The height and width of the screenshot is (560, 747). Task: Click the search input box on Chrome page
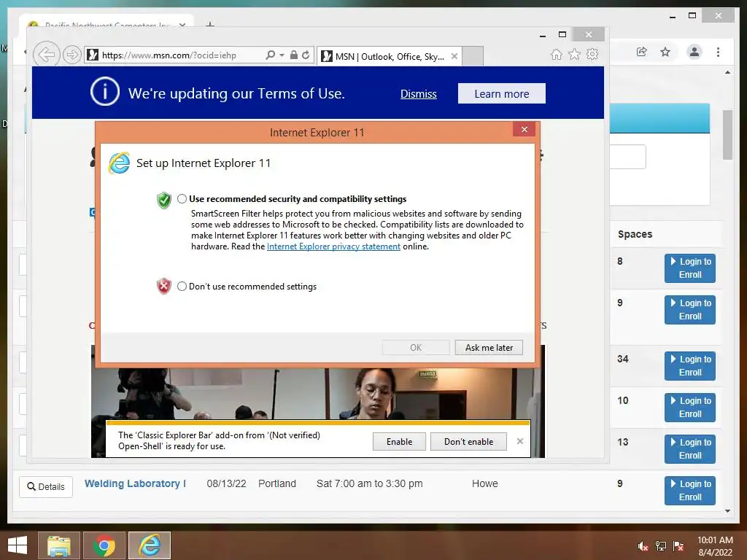[x=628, y=157]
